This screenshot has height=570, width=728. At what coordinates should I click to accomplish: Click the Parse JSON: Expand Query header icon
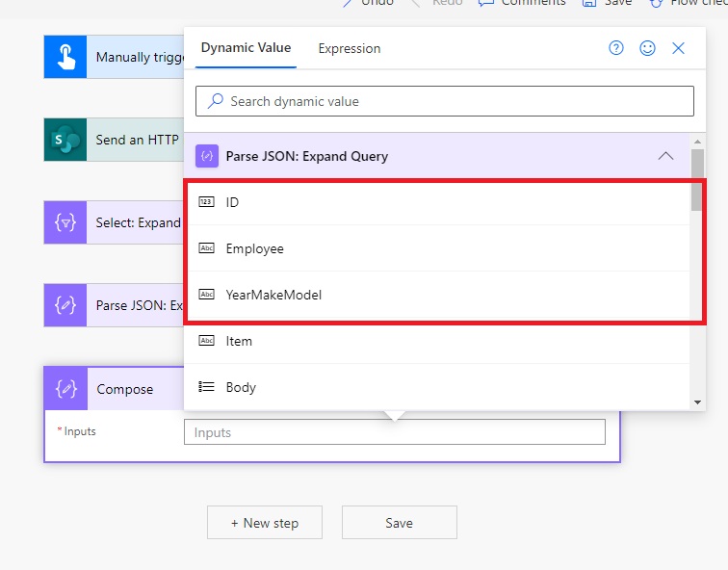click(x=206, y=156)
